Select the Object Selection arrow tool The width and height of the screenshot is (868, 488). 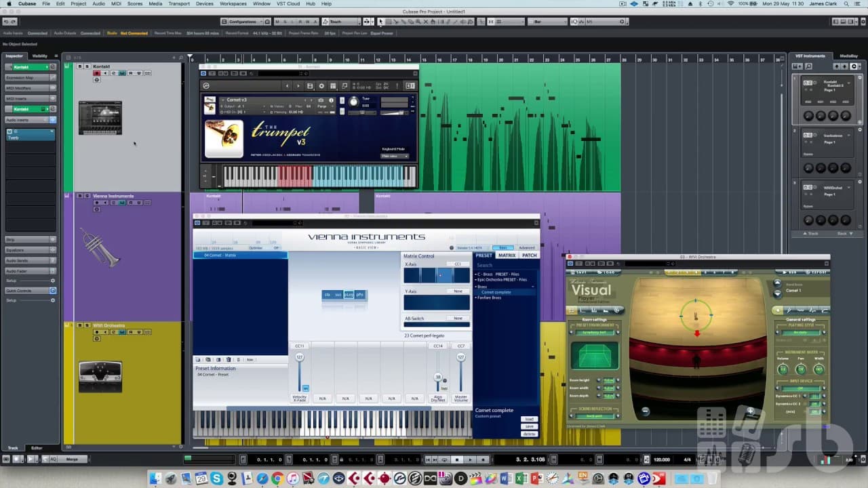[x=380, y=22]
